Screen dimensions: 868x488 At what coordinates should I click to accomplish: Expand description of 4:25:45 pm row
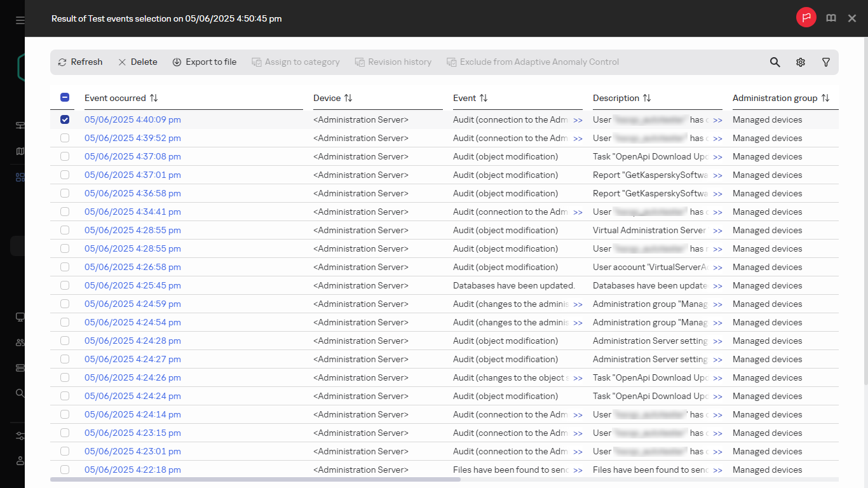[x=717, y=286]
